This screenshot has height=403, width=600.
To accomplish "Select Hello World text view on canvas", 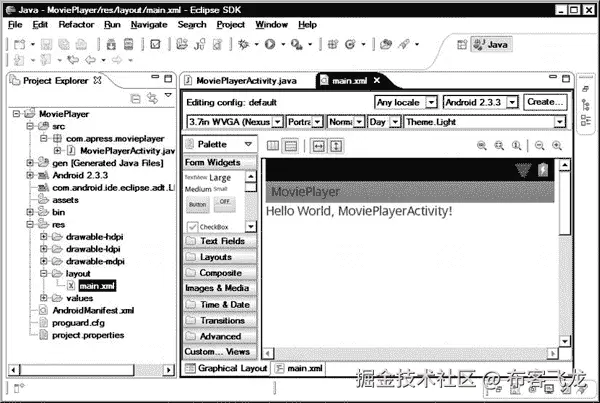I will pos(359,211).
